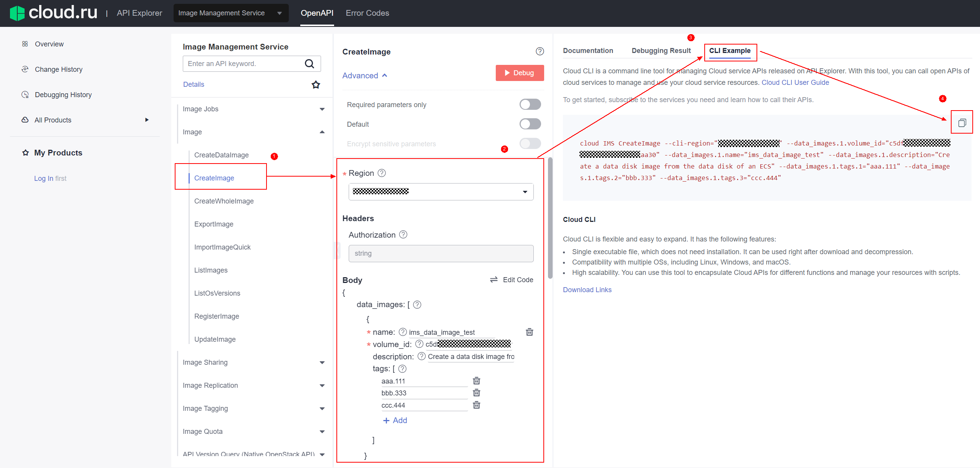Click the Log In link
This screenshot has height=468, width=980.
point(43,179)
